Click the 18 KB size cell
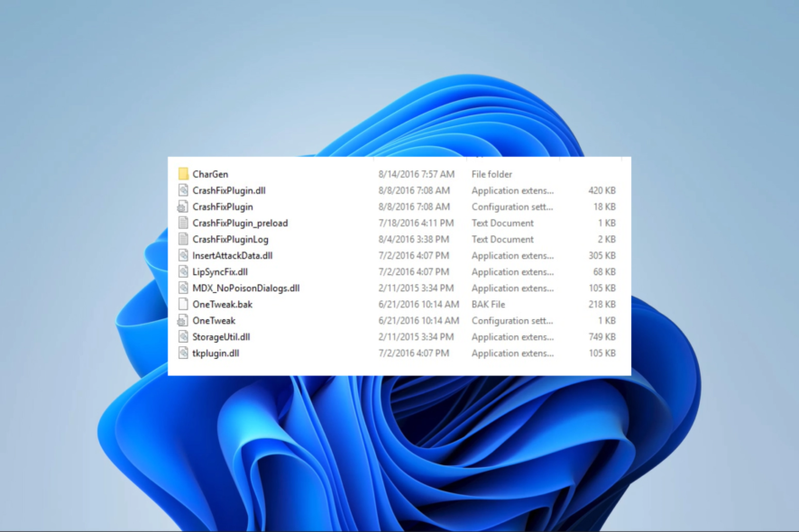 (x=604, y=206)
